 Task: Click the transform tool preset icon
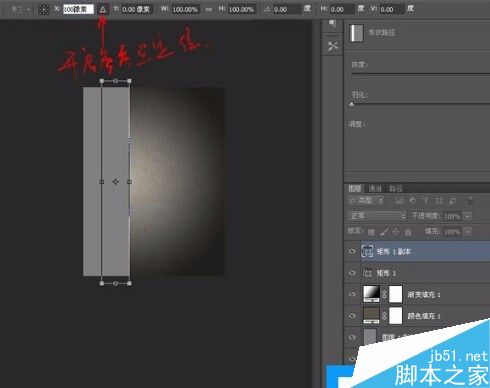(x=17, y=9)
